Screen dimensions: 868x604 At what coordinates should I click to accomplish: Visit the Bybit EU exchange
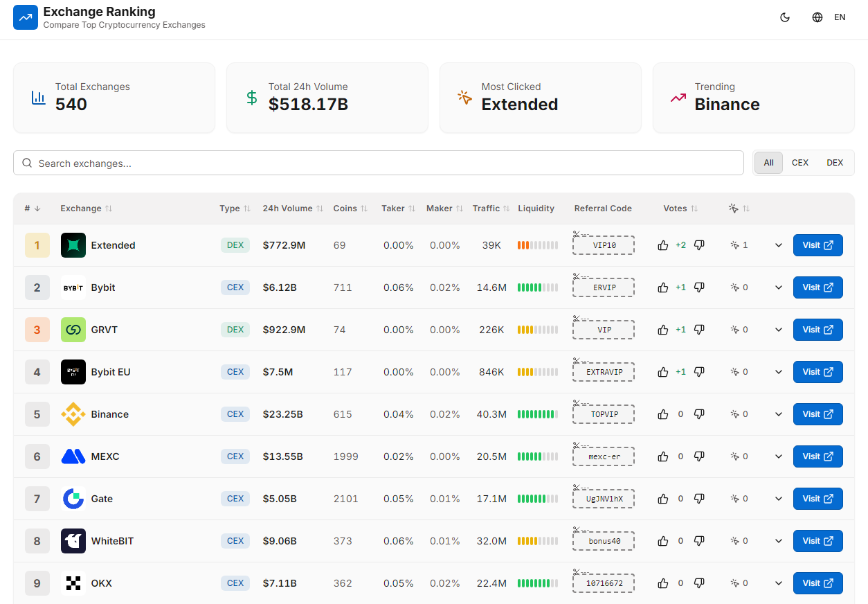coord(817,372)
